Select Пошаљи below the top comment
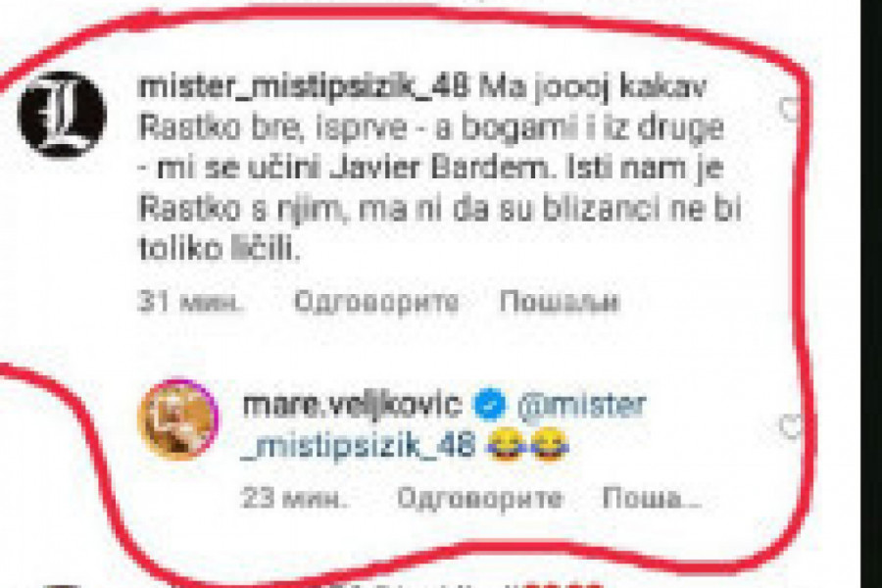 coord(560,302)
